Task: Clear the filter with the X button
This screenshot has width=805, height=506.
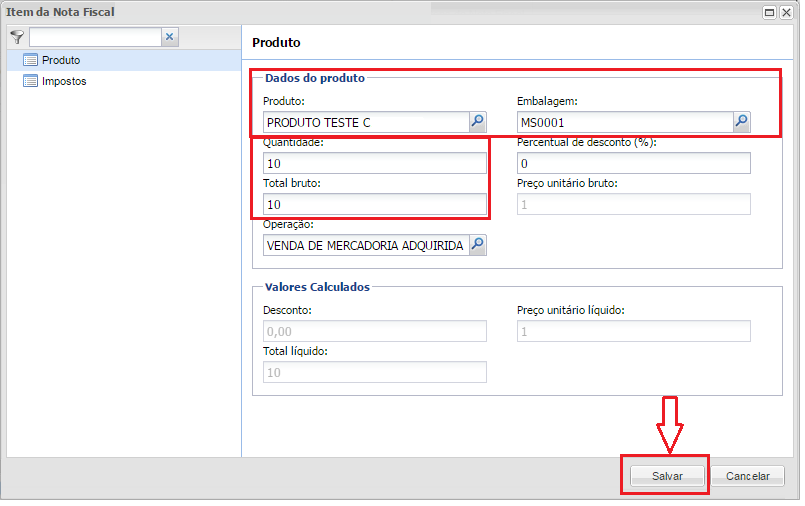Action: (169, 37)
